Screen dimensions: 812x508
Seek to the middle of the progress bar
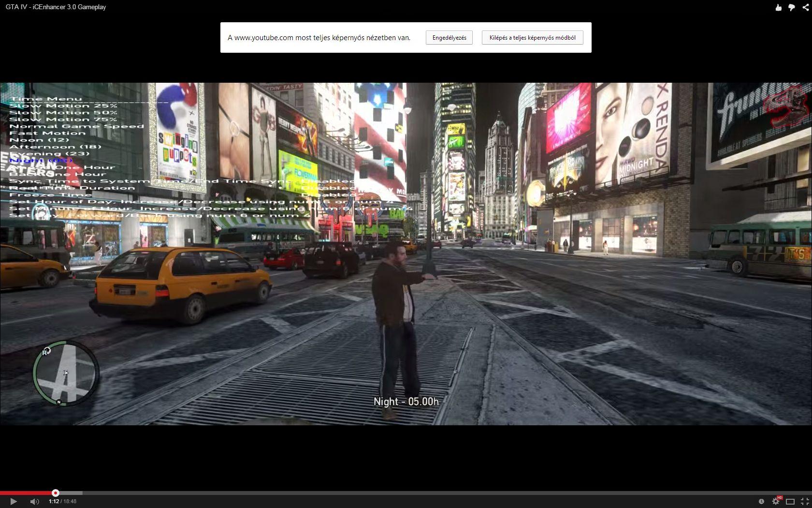tap(406, 493)
